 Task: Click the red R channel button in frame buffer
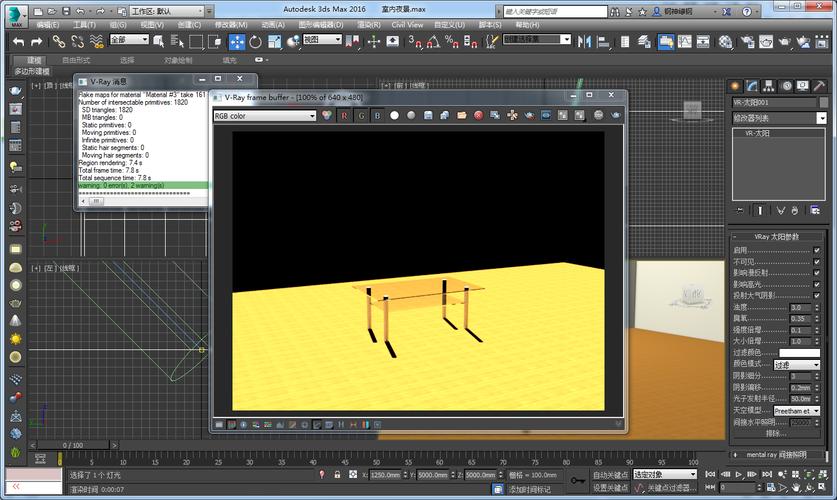(x=345, y=115)
